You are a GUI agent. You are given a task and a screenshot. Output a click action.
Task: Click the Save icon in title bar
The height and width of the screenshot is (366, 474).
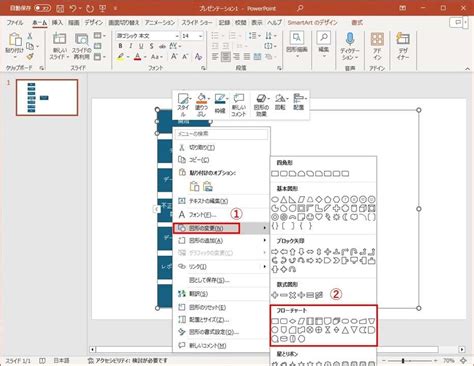[x=60, y=8]
